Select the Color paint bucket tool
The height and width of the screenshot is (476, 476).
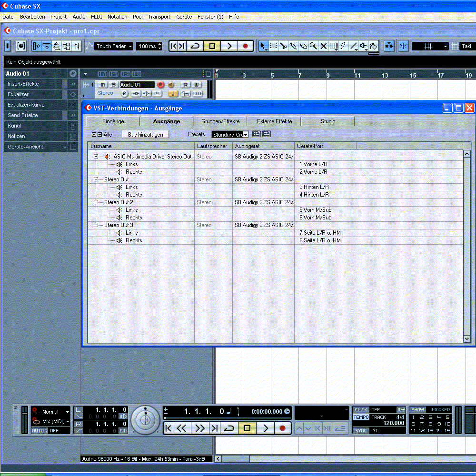pyautogui.click(x=374, y=46)
